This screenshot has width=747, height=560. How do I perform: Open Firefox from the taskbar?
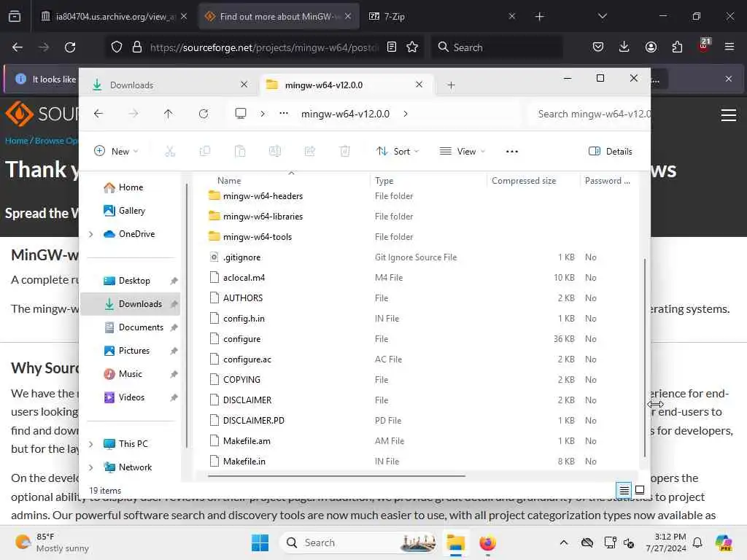coord(487,542)
